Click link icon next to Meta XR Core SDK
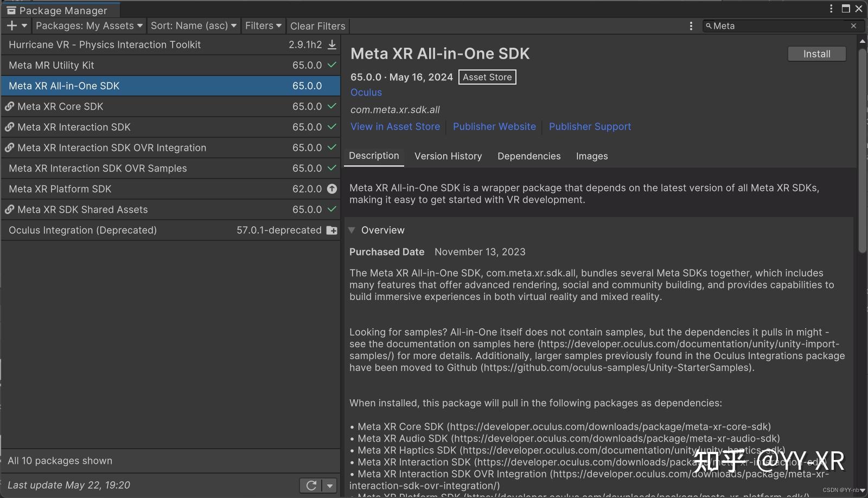This screenshot has height=498, width=868. 9,106
